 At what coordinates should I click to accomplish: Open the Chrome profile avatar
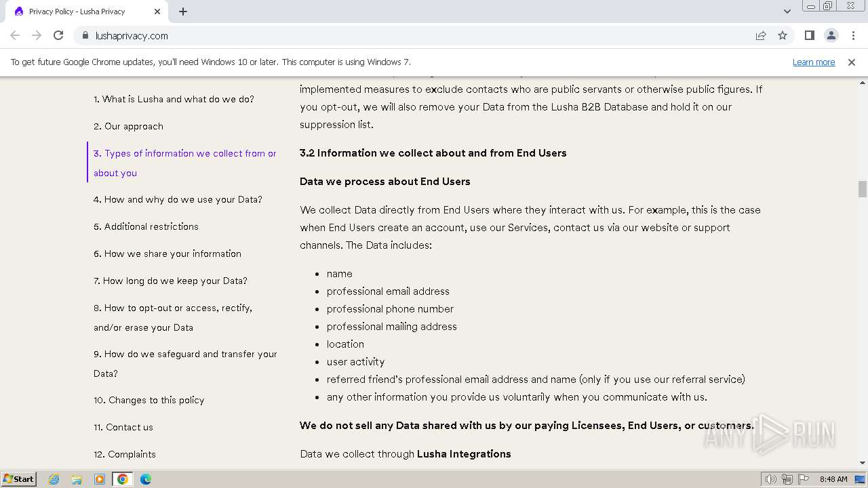(x=831, y=35)
